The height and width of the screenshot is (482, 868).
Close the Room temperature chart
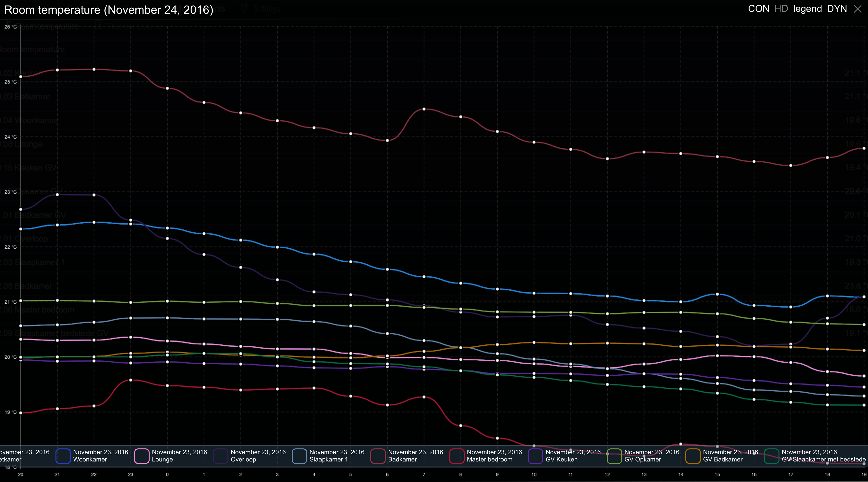pos(858,9)
